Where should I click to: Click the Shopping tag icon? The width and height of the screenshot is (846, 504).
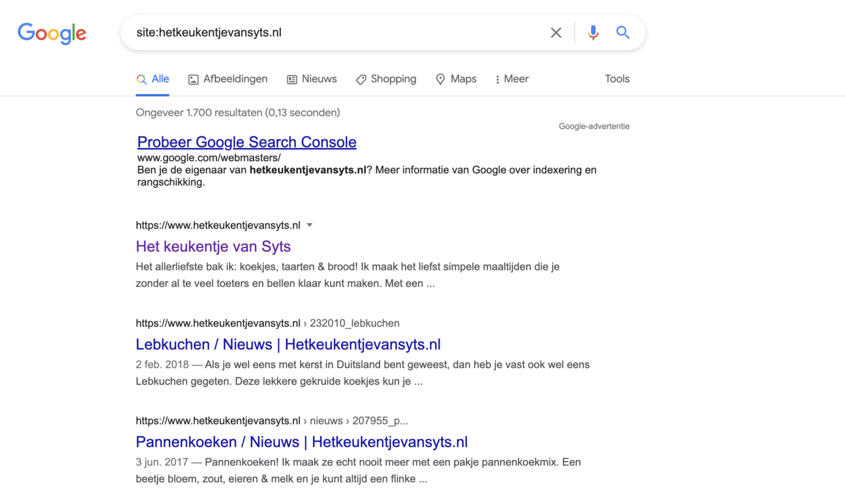tap(361, 79)
